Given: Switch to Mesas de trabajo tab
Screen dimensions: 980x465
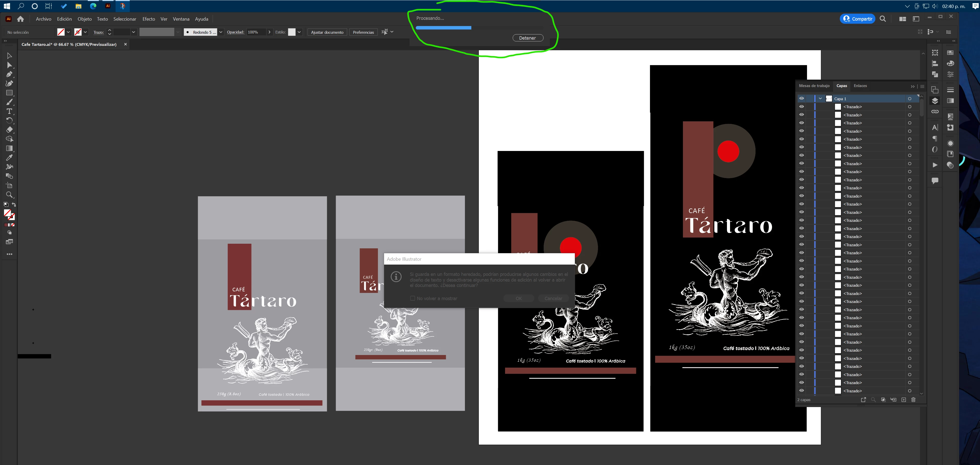Looking at the screenshot, I should pos(814,86).
